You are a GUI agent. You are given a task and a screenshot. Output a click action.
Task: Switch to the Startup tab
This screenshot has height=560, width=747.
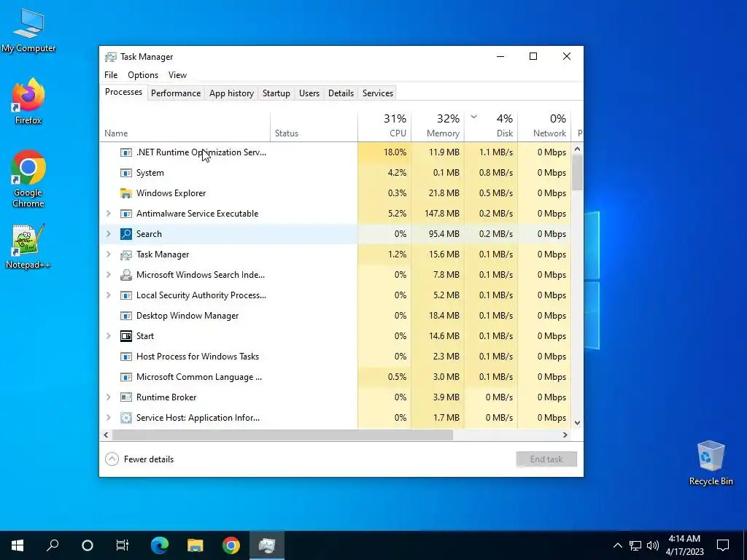[276, 93]
